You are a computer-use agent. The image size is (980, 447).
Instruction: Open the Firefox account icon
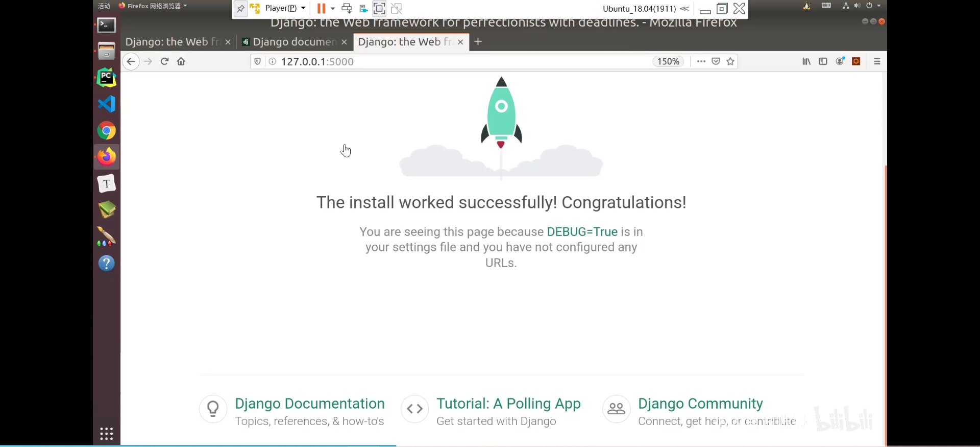click(x=840, y=61)
